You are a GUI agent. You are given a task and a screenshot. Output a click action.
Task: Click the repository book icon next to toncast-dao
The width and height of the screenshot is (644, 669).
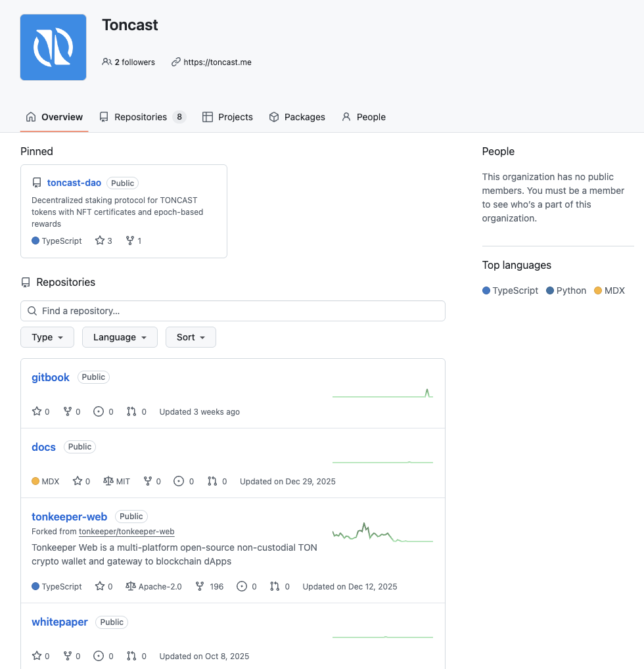pyautogui.click(x=36, y=183)
